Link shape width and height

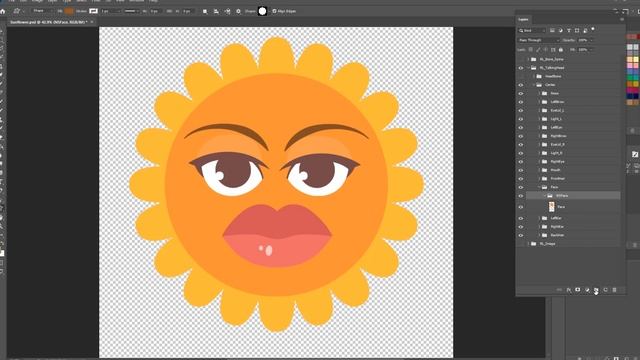tap(169, 11)
